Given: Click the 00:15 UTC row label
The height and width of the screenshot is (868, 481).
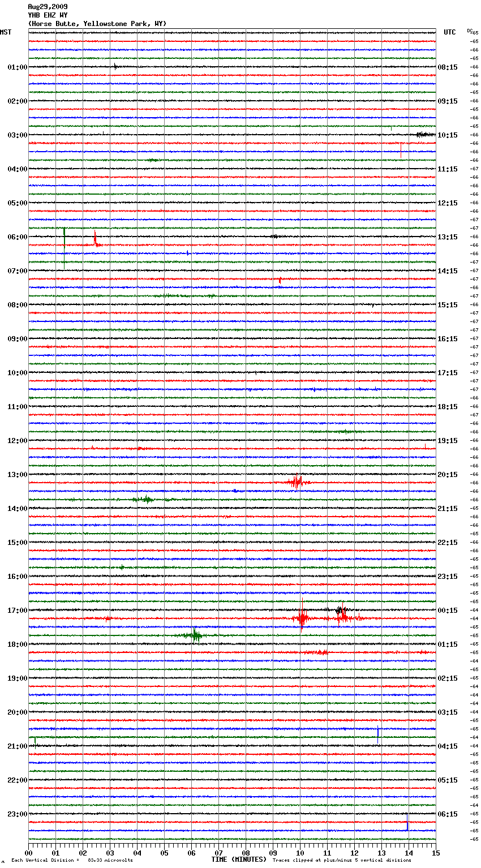Looking at the screenshot, I should pos(448,611).
